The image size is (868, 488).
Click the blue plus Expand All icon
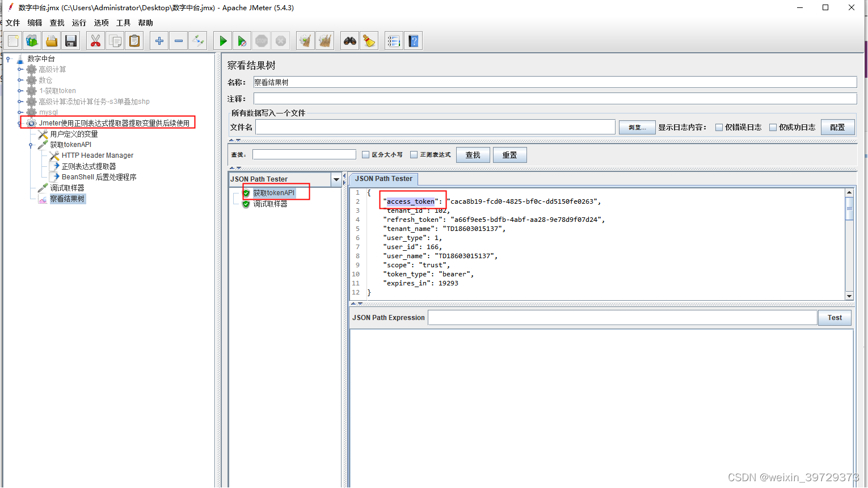(x=159, y=41)
